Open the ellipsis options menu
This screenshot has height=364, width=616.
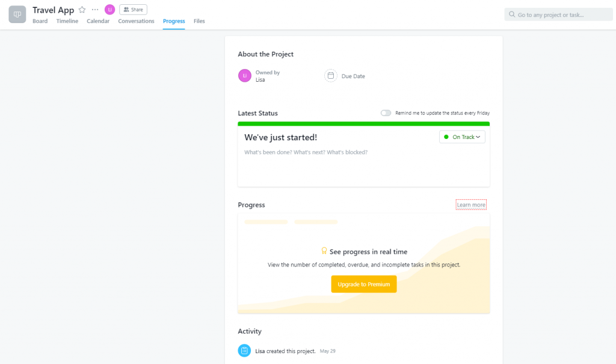94,9
